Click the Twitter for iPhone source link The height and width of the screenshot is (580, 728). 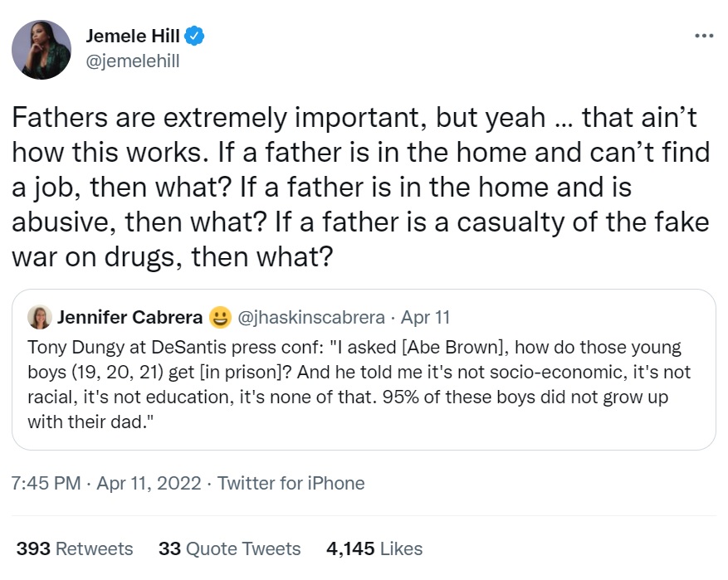291,482
